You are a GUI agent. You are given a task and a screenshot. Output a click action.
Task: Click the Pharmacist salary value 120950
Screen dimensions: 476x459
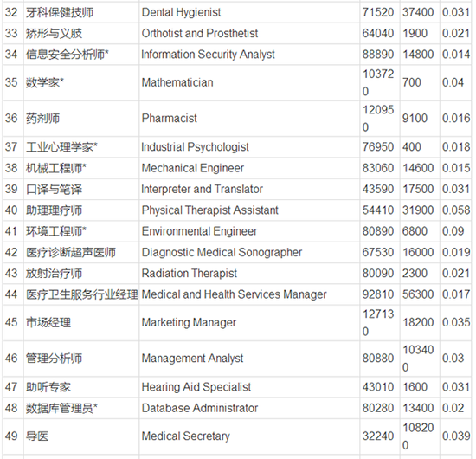tap(378, 118)
